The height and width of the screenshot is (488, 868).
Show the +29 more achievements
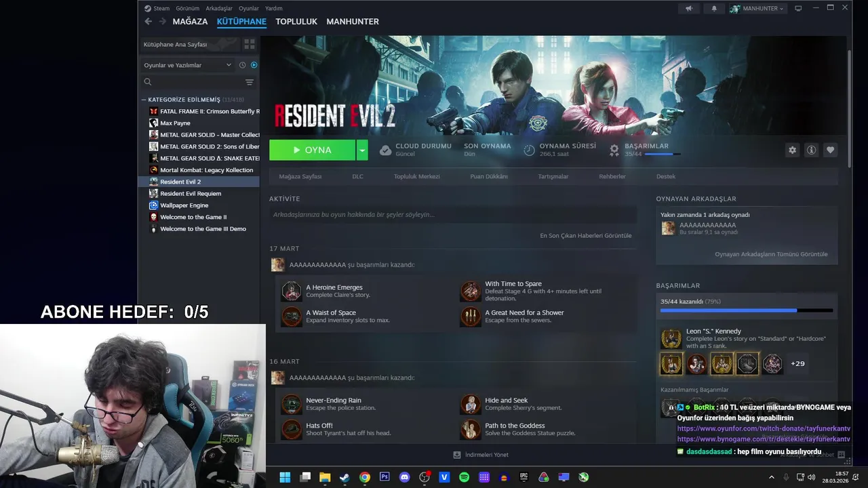pos(797,364)
